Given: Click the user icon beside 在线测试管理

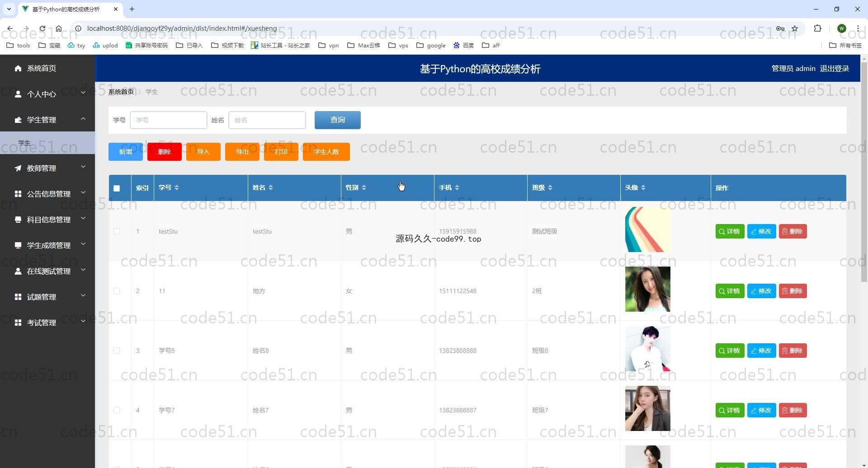Looking at the screenshot, I should (18, 271).
